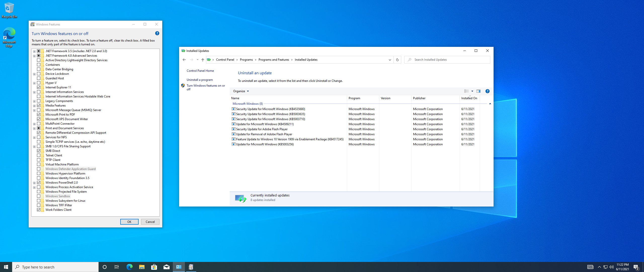Open Control Panel Home link

pos(200,71)
